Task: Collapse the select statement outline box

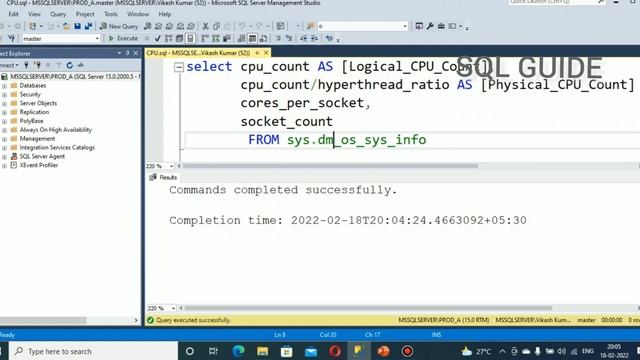Action: click(x=179, y=67)
